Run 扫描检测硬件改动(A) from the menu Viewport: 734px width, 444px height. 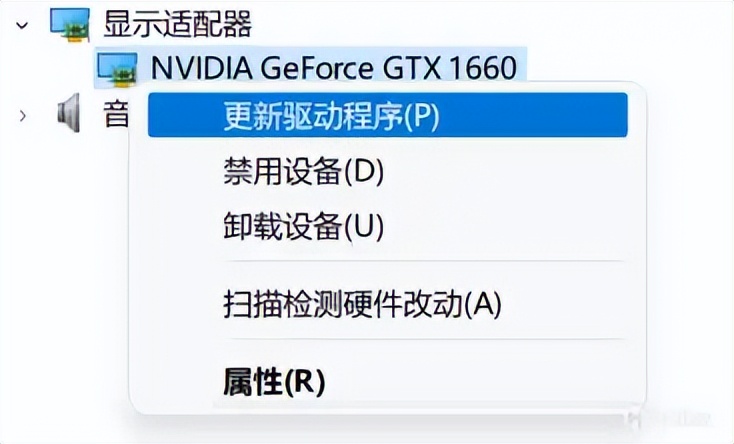(361, 303)
